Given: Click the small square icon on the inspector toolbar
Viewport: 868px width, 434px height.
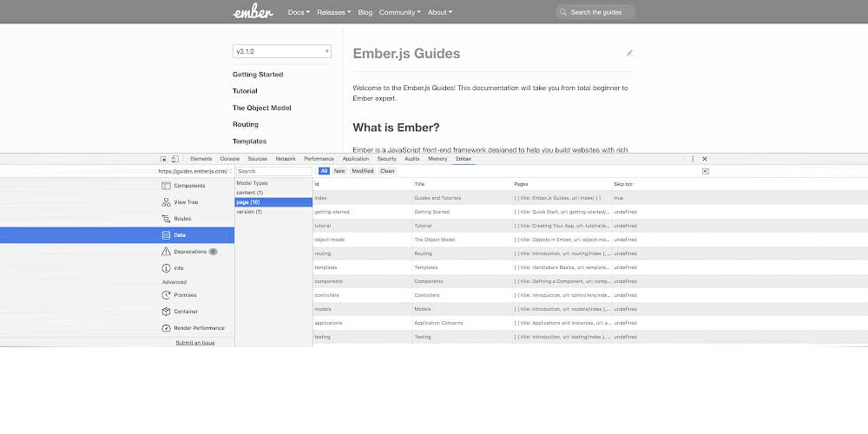Looking at the screenshot, I should coord(705,171).
